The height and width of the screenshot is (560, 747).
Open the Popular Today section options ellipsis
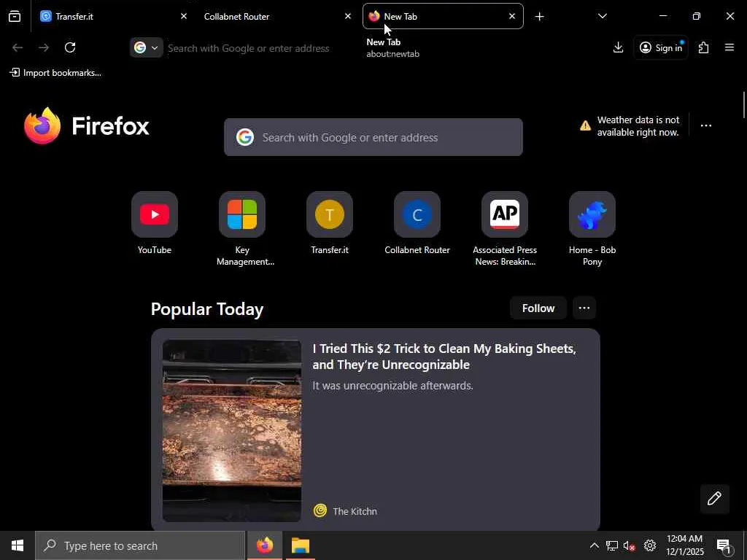point(584,308)
